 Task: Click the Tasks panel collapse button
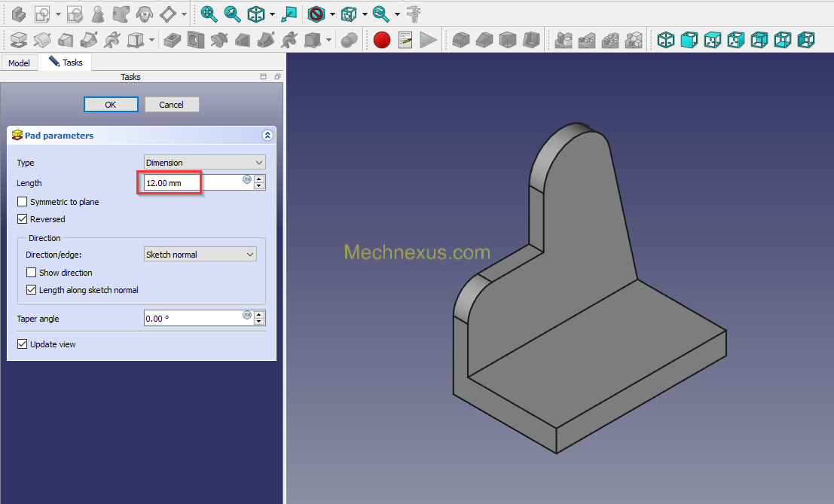[263, 77]
